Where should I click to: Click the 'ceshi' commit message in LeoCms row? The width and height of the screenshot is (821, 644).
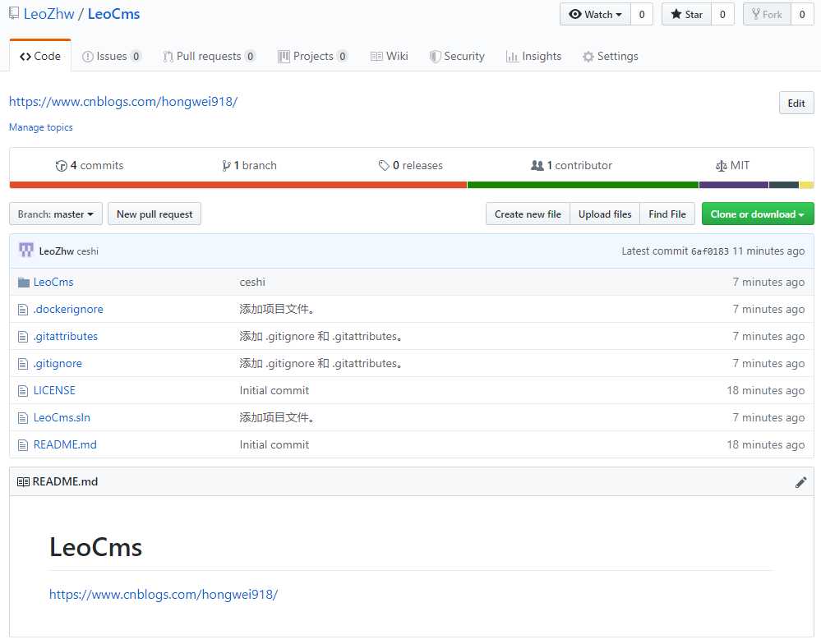coord(252,283)
